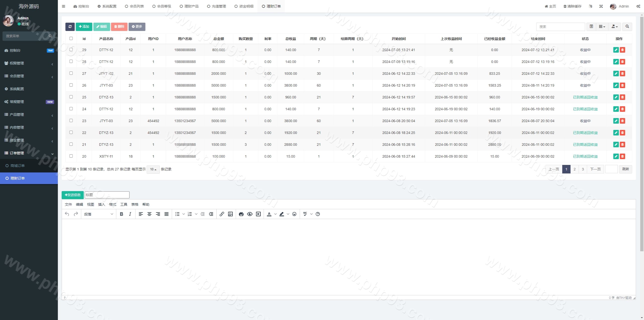Click the insert link icon in editor
Image resolution: width=644 pixels, height=320 pixels.
click(222, 214)
